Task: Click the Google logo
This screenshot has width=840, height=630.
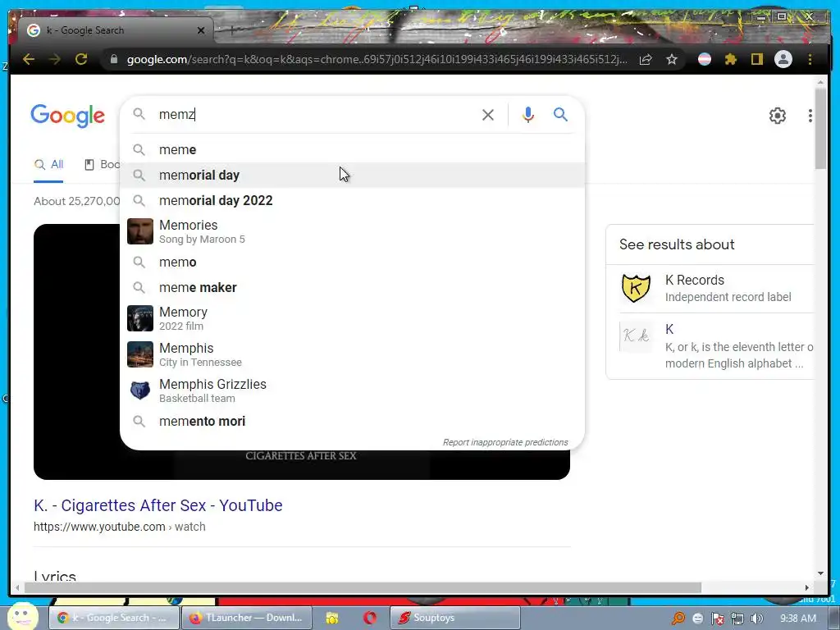Action: [68, 116]
